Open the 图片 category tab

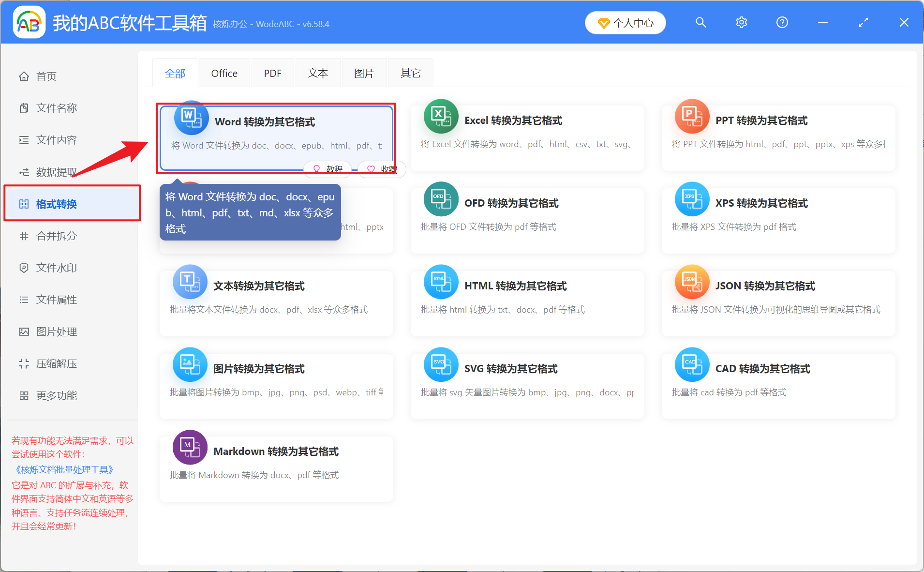pos(364,73)
